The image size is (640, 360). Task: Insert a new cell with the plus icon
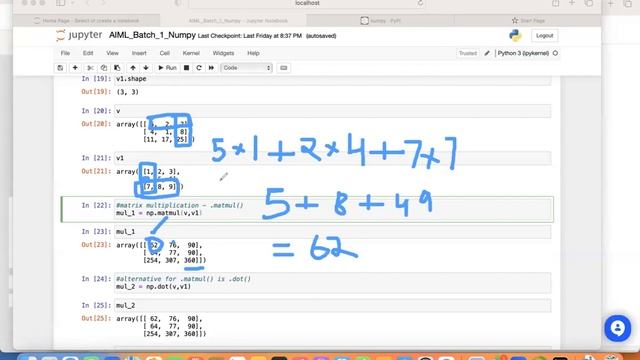75,68
